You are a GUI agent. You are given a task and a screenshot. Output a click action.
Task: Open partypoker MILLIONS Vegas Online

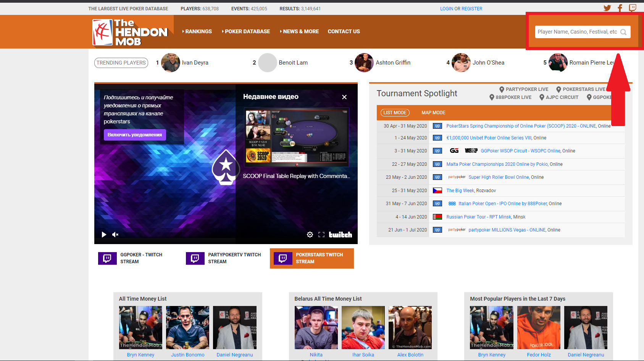click(507, 230)
